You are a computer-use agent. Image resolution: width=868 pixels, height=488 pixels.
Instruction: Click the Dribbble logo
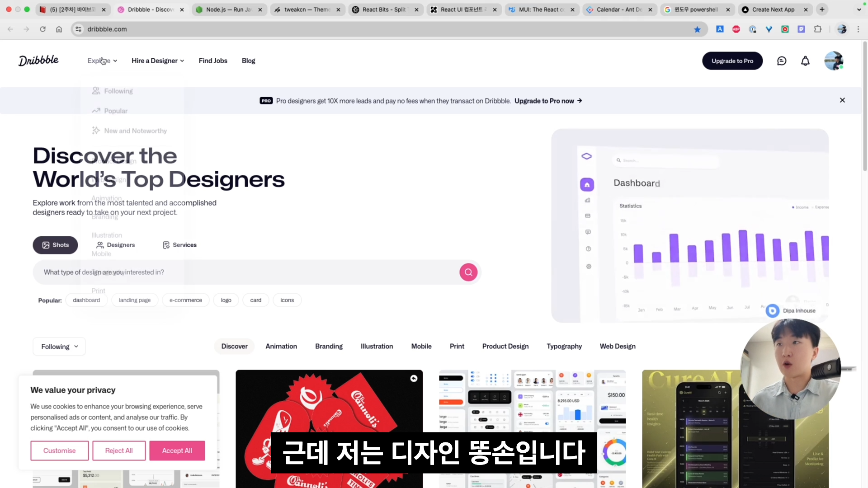click(x=38, y=60)
